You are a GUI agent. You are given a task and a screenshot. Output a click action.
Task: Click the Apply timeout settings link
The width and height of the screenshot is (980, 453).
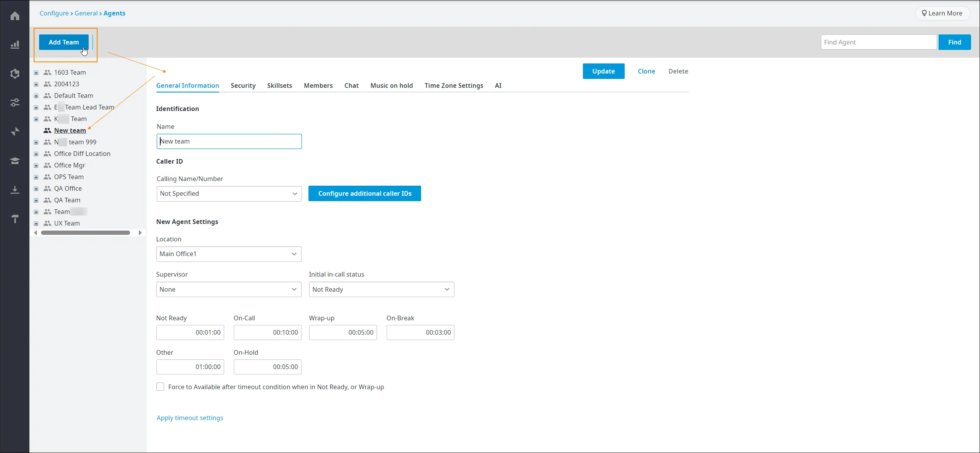(190, 418)
